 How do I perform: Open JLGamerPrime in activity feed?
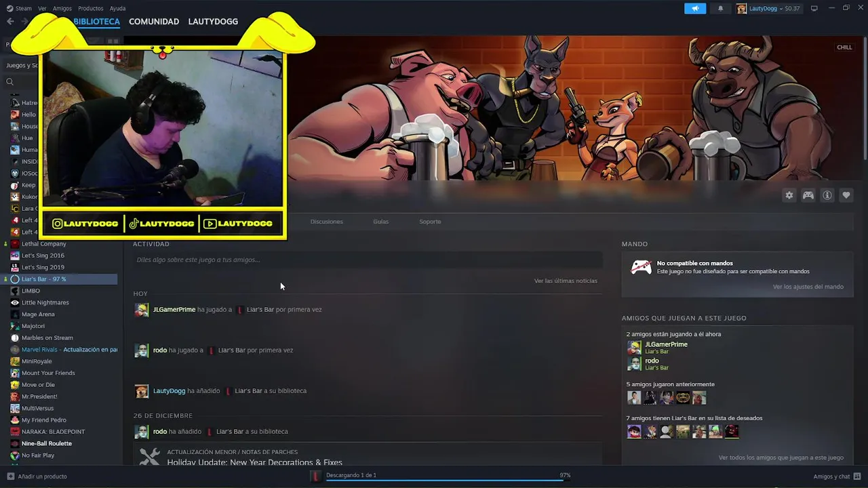174,309
